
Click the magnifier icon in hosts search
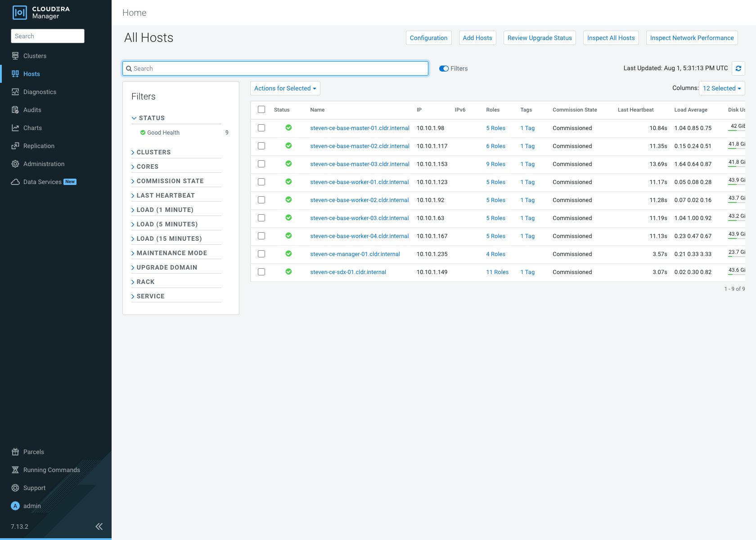pyautogui.click(x=129, y=68)
